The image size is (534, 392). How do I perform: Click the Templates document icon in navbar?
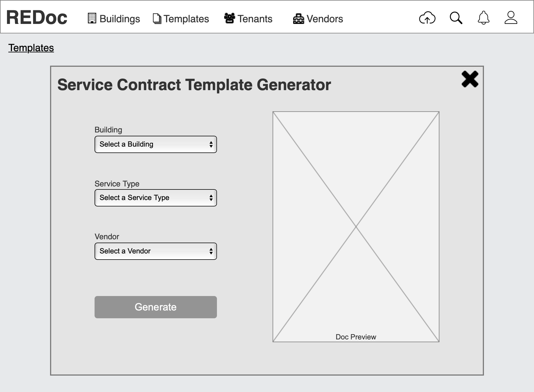(x=157, y=19)
